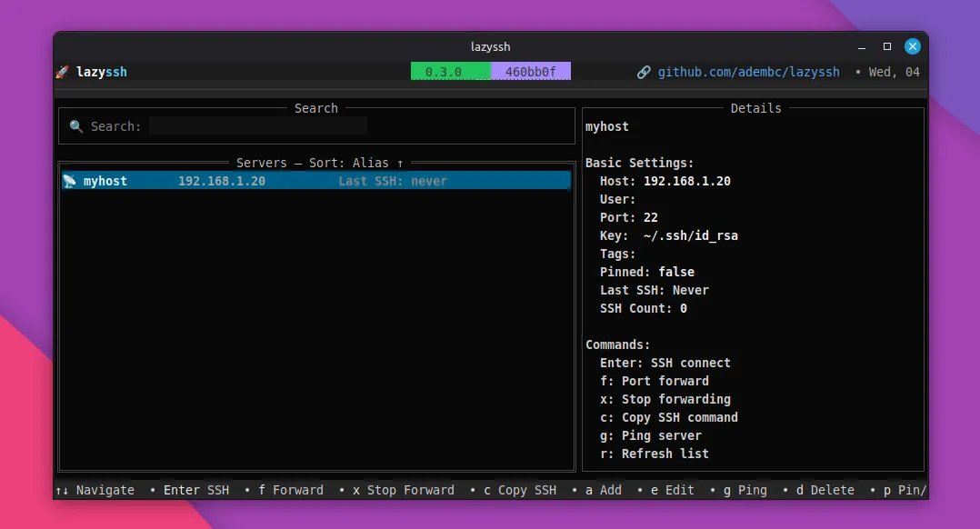Click the Details panel title
Viewport: 980px width, 529px height.
click(x=755, y=108)
